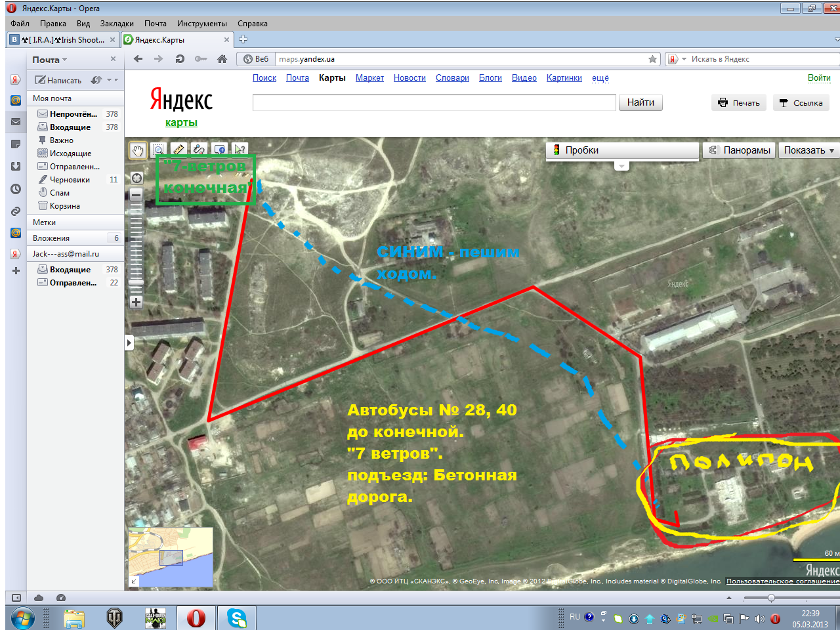Expand the Показать dropdown
The height and width of the screenshot is (630, 840).
click(808, 150)
